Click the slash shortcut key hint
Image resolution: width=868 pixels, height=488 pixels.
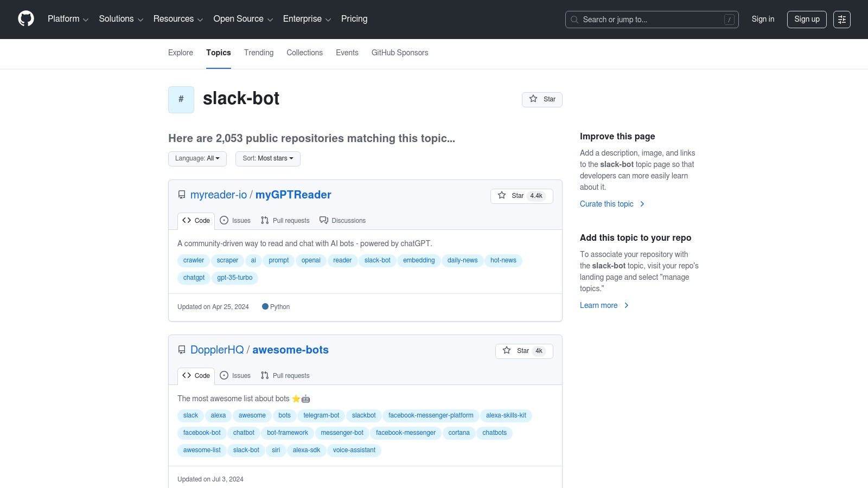click(x=730, y=20)
